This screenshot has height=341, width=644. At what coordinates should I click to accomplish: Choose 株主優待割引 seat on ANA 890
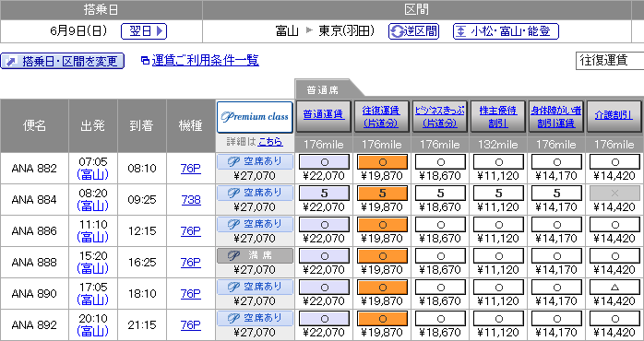498,288
